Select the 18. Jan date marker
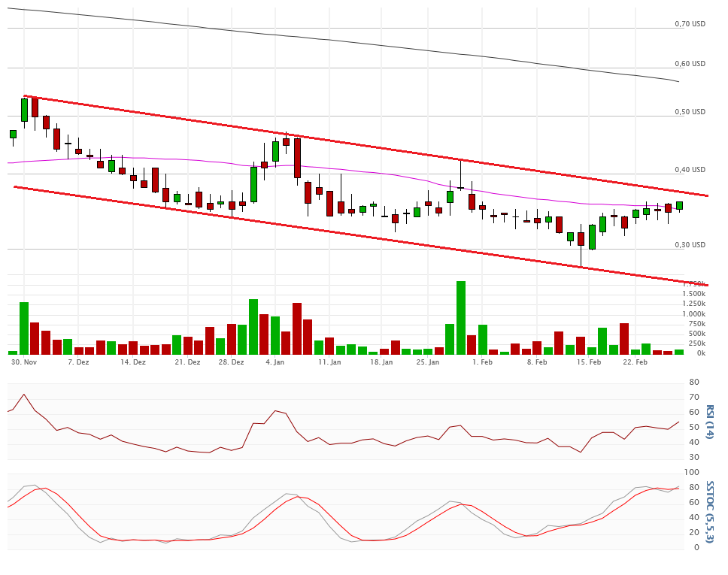Image resolution: width=728 pixels, height=575 pixels. [381, 362]
